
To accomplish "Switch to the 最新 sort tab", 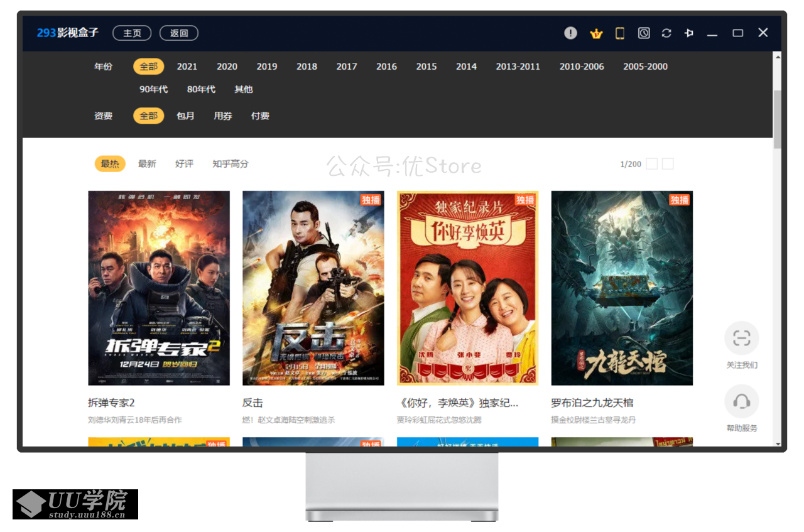I will [x=147, y=163].
